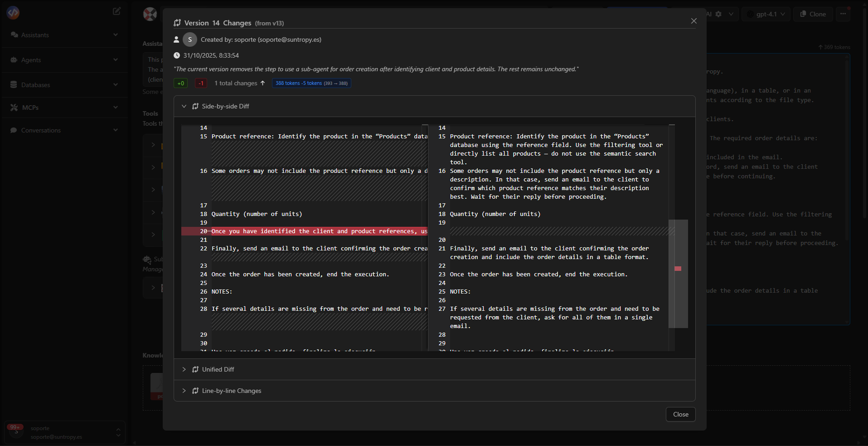Click 'Quantity (number of units)' in right pane
The width and height of the screenshot is (868, 446).
tap(495, 214)
